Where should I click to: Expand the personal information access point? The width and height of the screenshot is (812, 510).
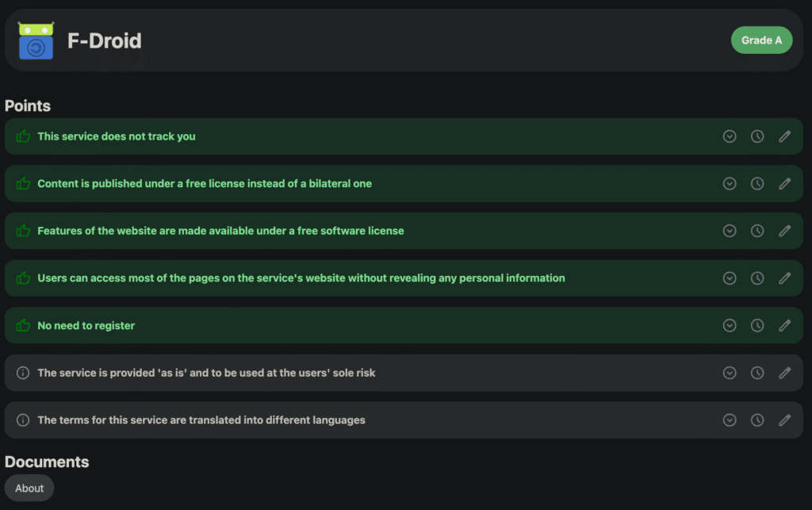coord(730,278)
